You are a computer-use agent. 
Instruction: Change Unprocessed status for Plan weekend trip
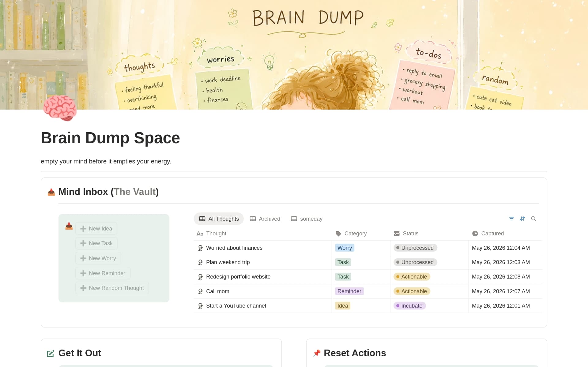pyautogui.click(x=415, y=262)
